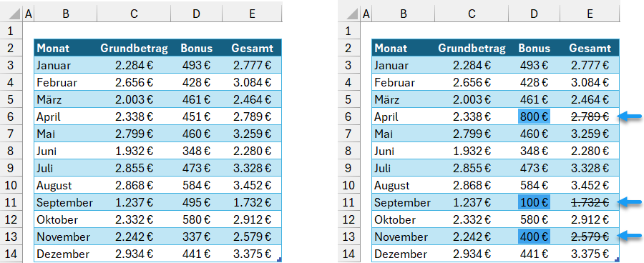Click the Gesamt header in the left table

point(252,48)
